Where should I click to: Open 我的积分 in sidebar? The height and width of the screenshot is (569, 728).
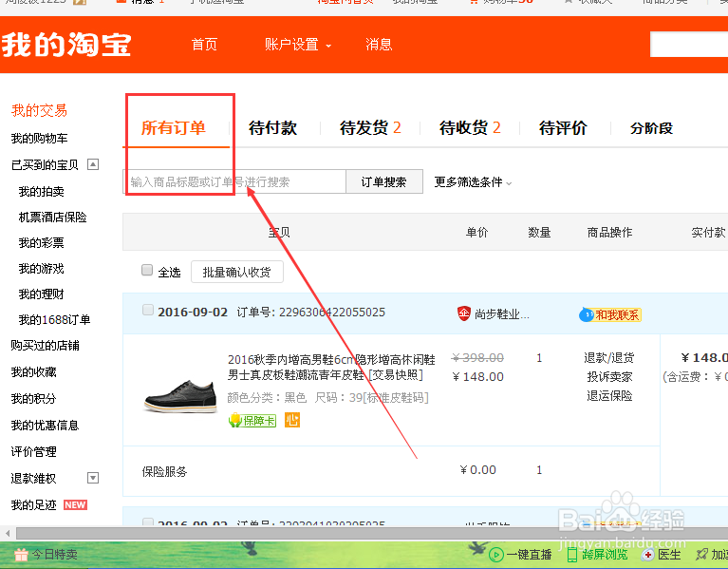pos(34,399)
